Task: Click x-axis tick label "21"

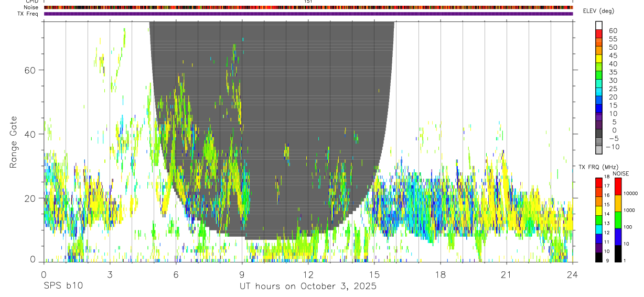Action: pyautogui.click(x=507, y=274)
